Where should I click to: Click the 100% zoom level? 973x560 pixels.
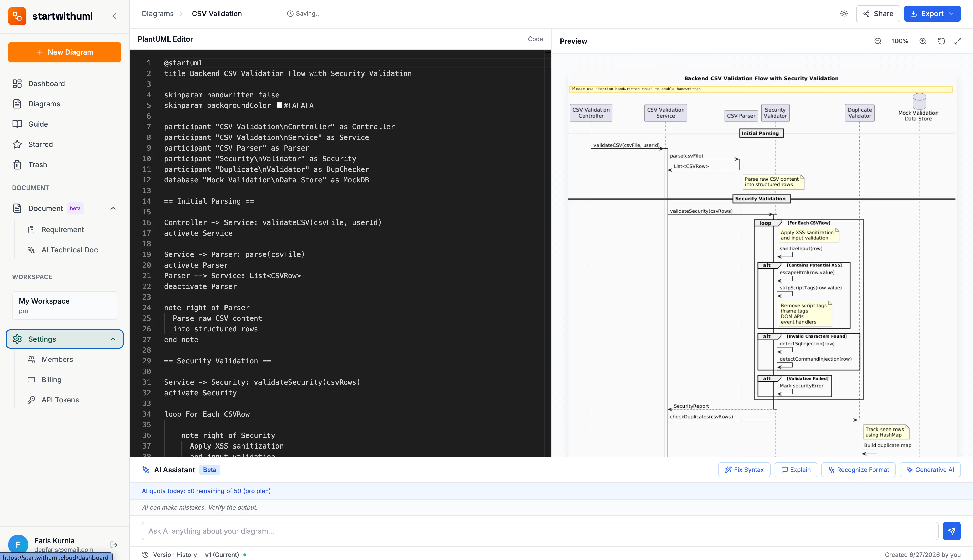pos(900,41)
